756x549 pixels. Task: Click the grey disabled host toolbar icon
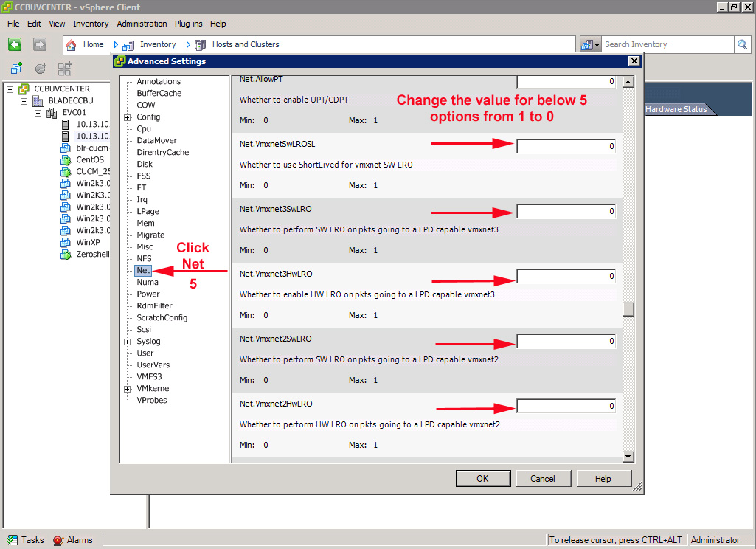(41, 69)
